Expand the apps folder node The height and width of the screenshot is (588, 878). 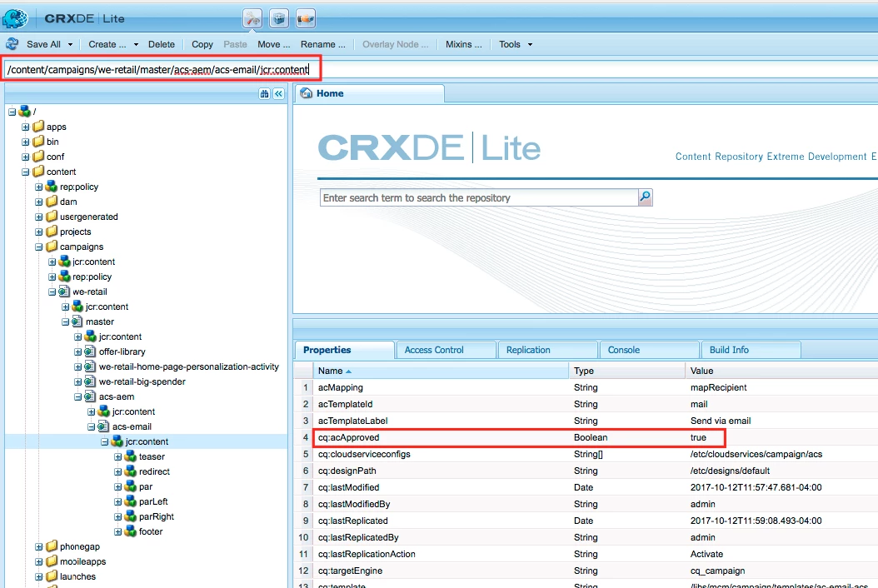25,127
